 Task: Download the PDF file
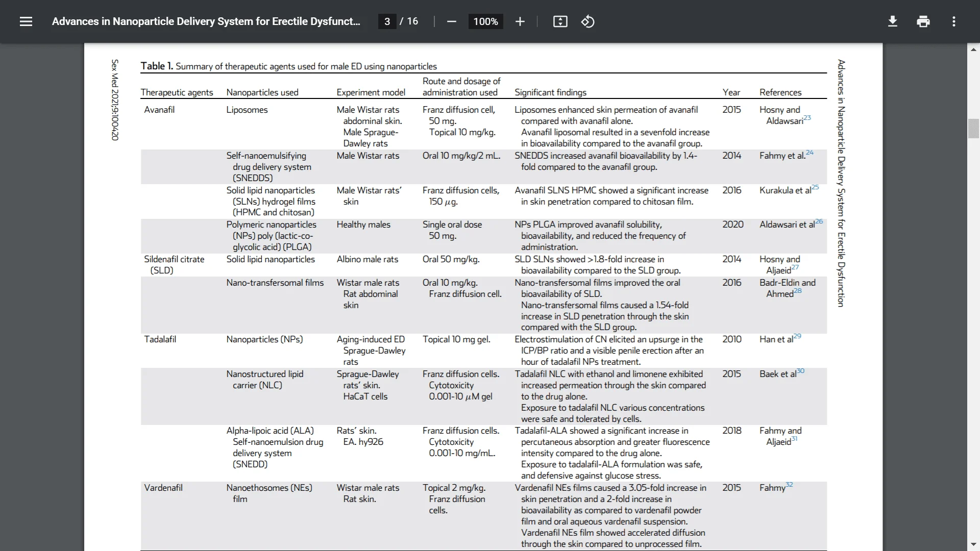892,21
